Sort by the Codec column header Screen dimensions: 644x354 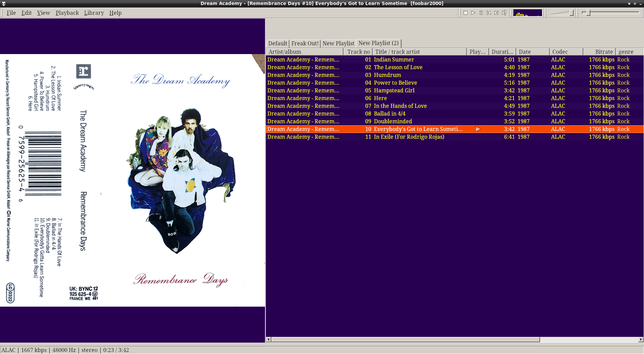click(566, 52)
